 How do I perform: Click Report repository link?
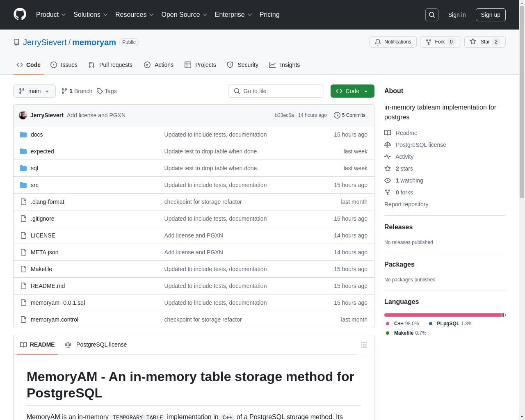coord(406,204)
